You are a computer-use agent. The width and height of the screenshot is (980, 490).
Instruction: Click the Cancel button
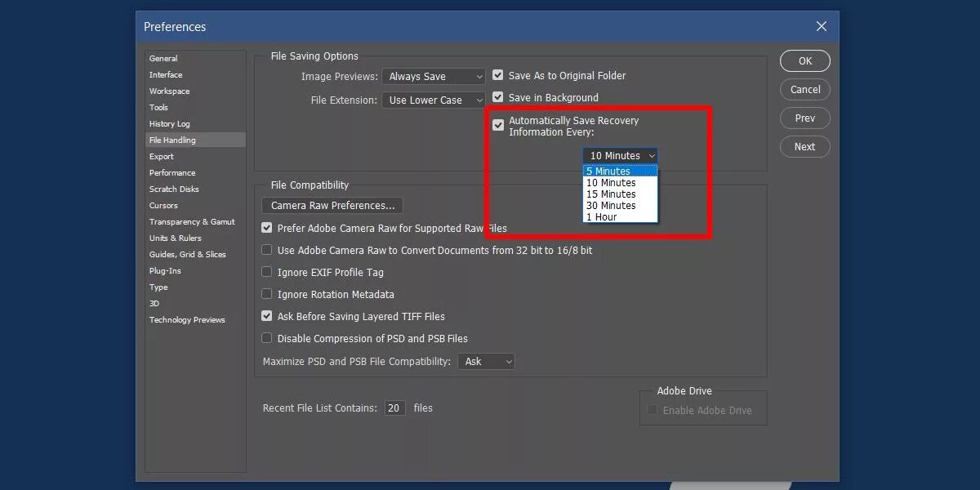click(x=805, y=90)
